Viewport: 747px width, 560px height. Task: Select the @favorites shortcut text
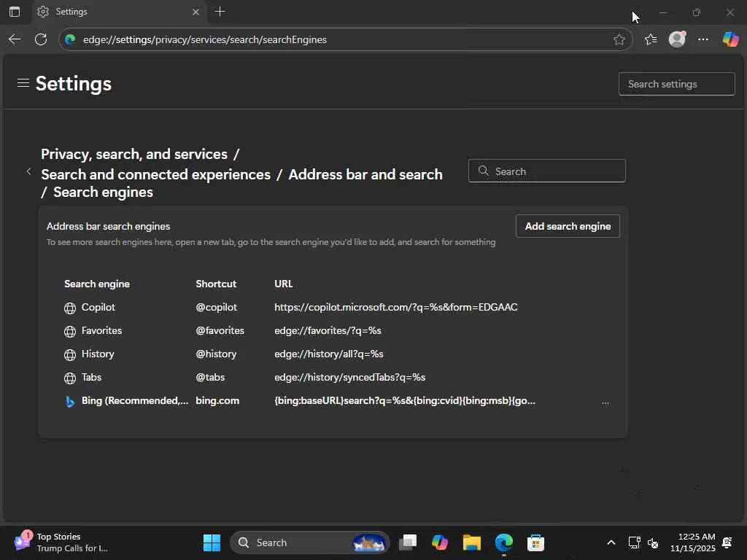tap(220, 330)
